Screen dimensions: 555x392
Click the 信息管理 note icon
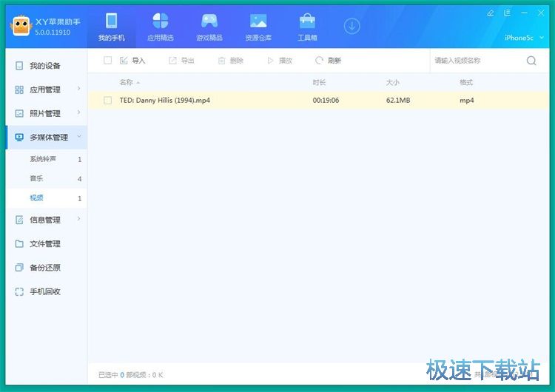(x=19, y=220)
